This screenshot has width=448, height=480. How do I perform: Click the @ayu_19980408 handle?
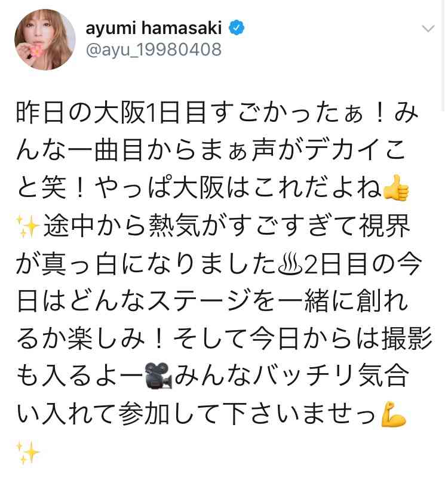coord(154,50)
